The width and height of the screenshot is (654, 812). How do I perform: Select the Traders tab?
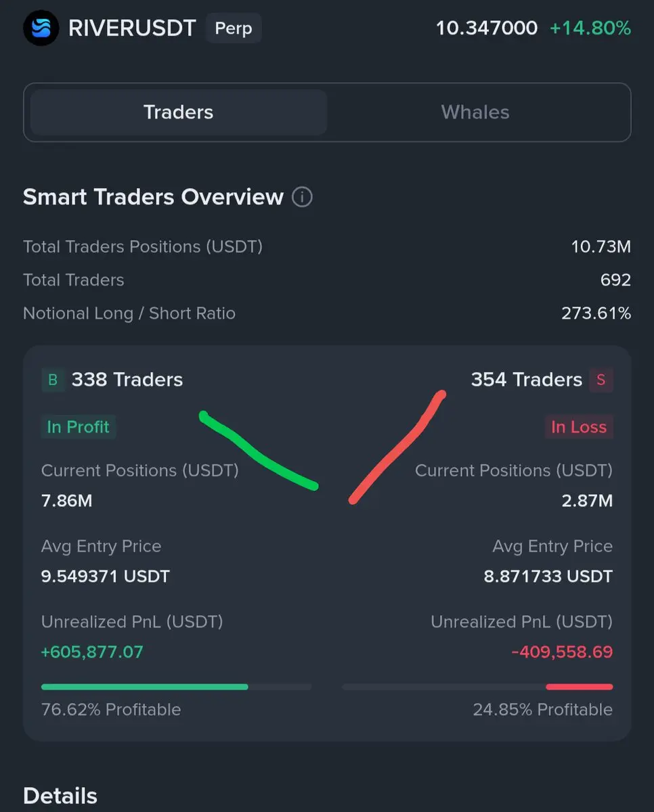(179, 112)
